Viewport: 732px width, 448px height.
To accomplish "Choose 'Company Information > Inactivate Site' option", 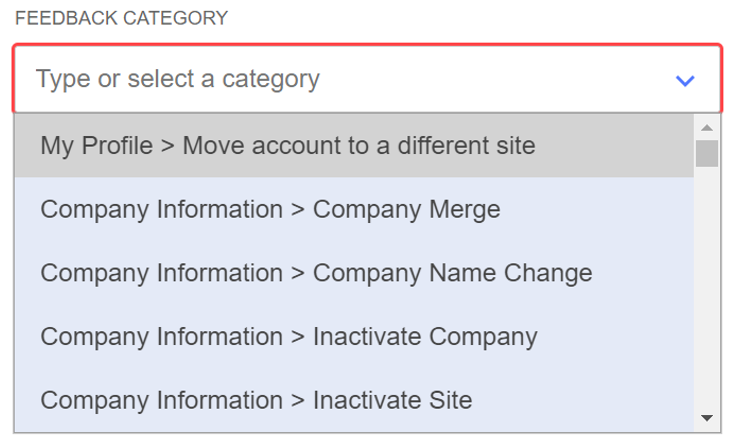I will (x=256, y=401).
